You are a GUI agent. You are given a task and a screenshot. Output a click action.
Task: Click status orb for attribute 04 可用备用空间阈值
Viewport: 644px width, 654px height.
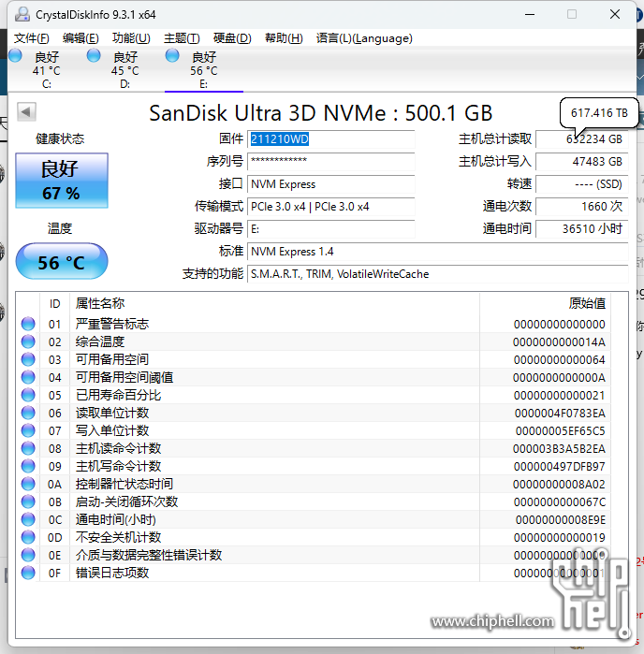28,377
